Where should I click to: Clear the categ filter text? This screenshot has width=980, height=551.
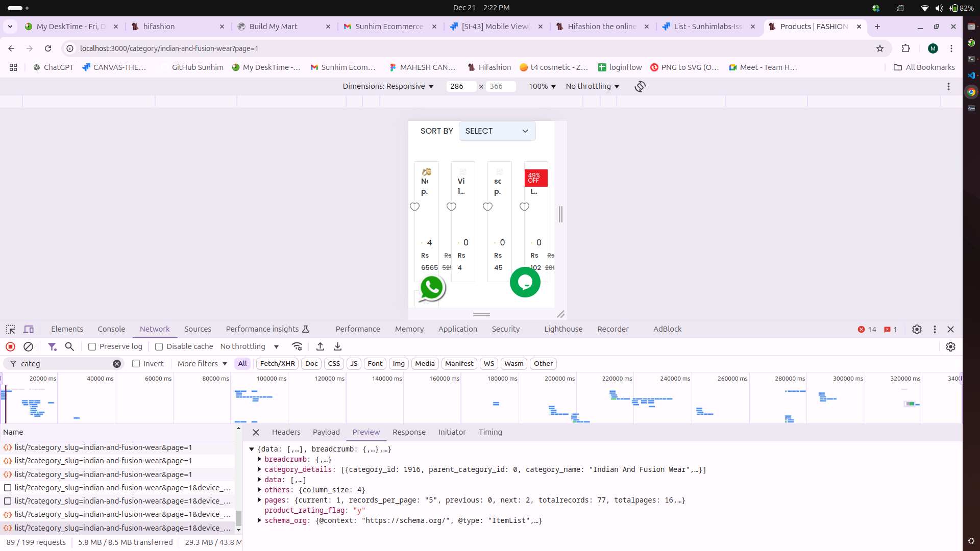tap(117, 364)
